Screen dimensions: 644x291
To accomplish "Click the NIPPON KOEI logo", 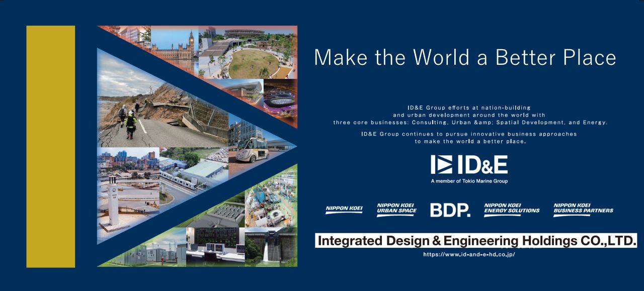I will point(344,209).
